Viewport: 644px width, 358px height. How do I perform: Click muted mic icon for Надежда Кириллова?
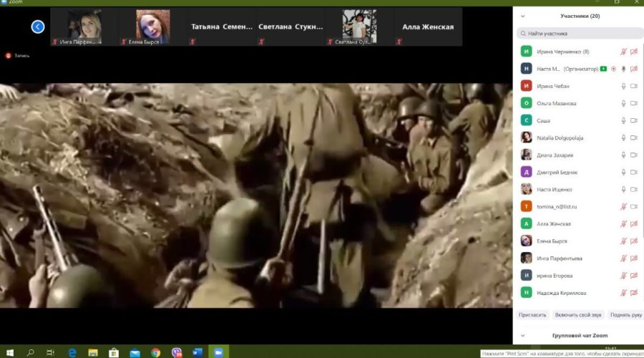coord(623,293)
